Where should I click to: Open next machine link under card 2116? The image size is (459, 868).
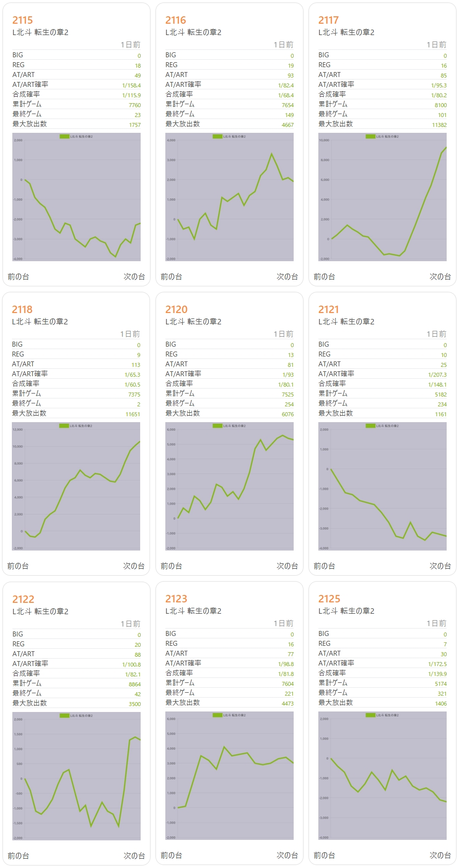[x=287, y=276]
